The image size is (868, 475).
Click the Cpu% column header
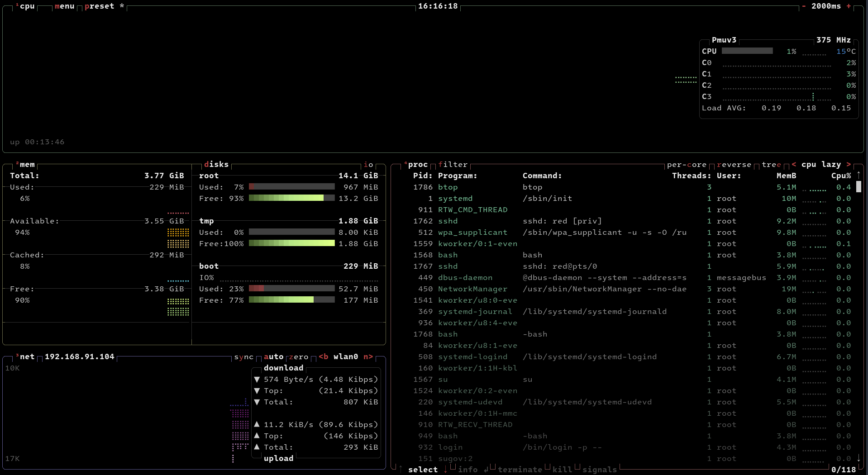[841, 176]
